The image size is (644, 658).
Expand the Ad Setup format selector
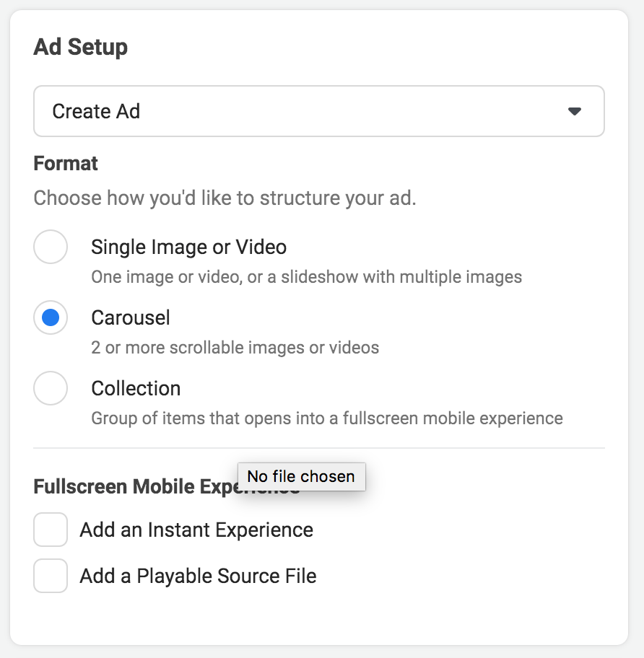click(x=318, y=111)
